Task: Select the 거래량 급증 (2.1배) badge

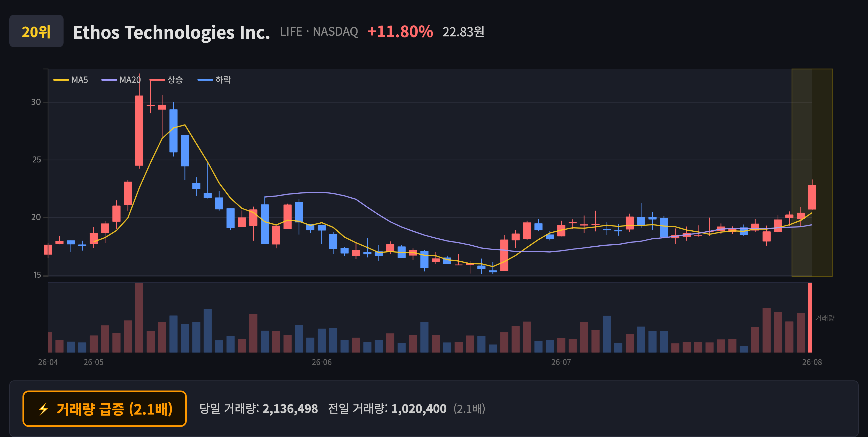Action: (104, 409)
